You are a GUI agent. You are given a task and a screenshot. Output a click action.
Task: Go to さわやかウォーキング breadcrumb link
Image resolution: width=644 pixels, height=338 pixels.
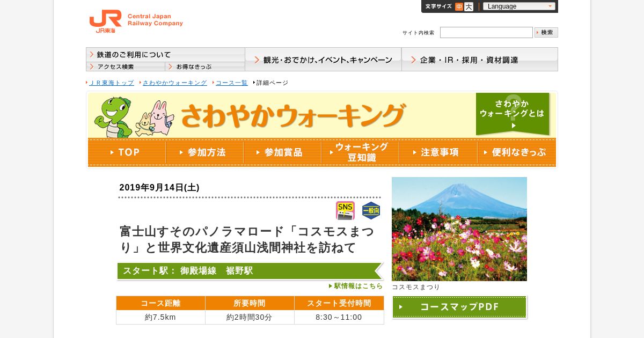point(174,83)
